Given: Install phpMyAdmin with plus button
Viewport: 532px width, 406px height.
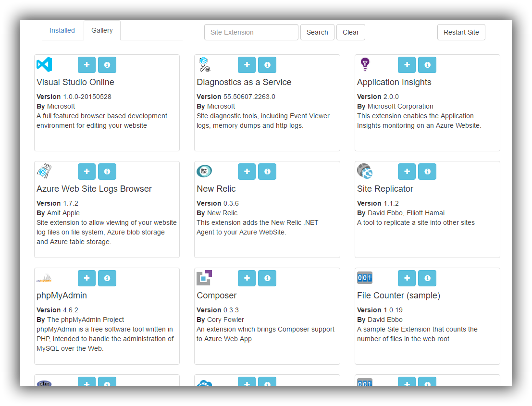Looking at the screenshot, I should coord(87,278).
